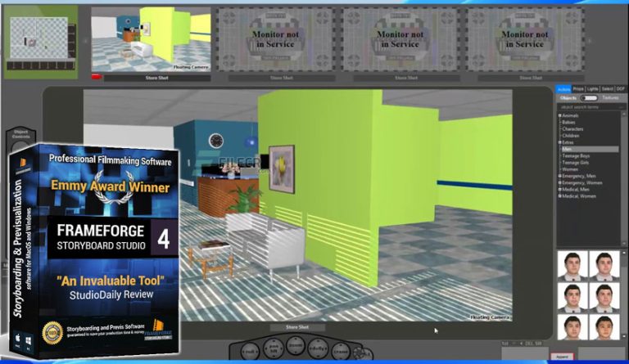Click the dolly camera control knob
This screenshot has width=629, height=364.
pyautogui.click(x=318, y=348)
